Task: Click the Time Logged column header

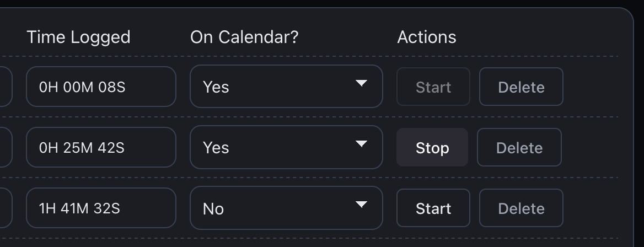Action: click(78, 37)
